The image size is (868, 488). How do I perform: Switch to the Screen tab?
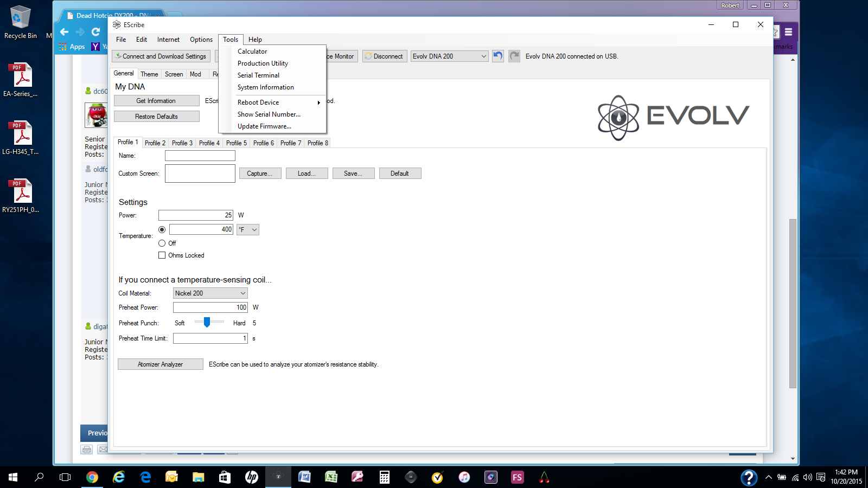tap(174, 74)
